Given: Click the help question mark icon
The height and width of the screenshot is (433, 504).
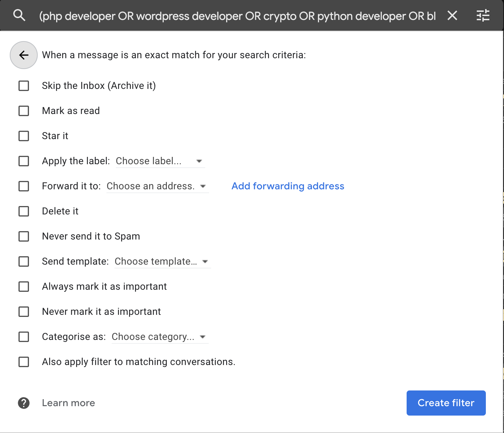Looking at the screenshot, I should pyautogui.click(x=24, y=403).
